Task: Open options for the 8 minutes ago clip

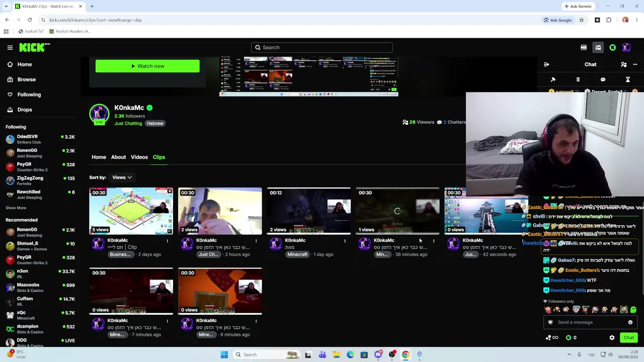Action: (256, 321)
